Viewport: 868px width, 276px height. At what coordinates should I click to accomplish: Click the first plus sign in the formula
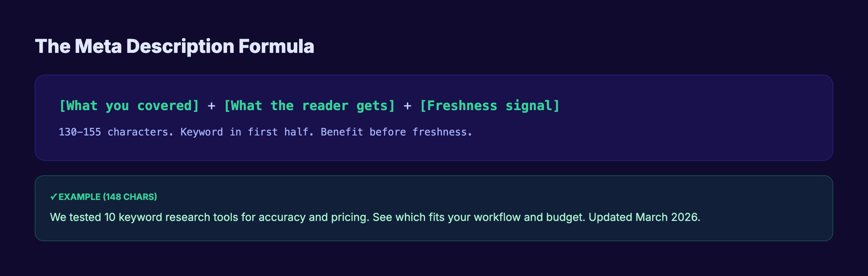(212, 106)
